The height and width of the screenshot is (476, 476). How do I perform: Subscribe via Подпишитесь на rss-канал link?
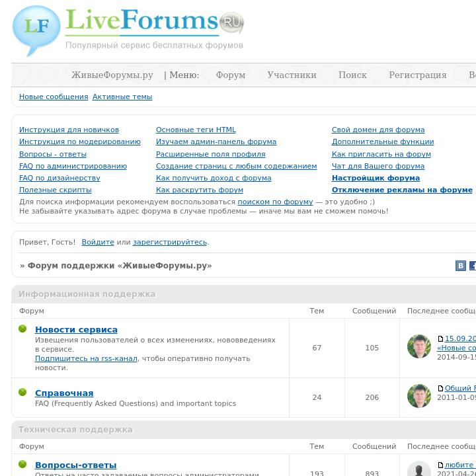pos(86,358)
